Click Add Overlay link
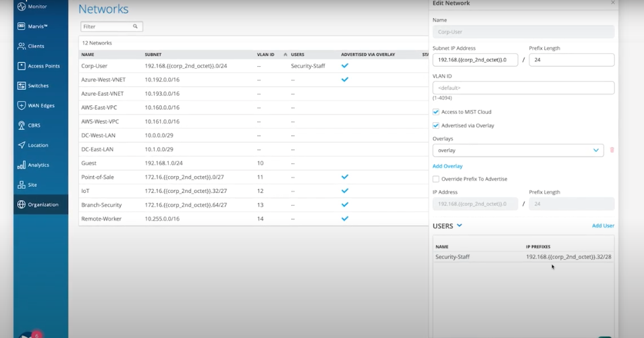 click(x=448, y=166)
